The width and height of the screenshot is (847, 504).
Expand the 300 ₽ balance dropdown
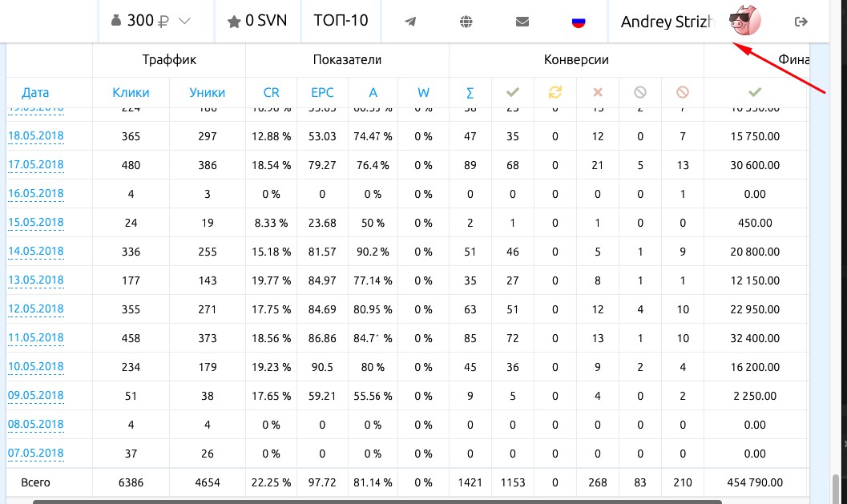coord(151,21)
